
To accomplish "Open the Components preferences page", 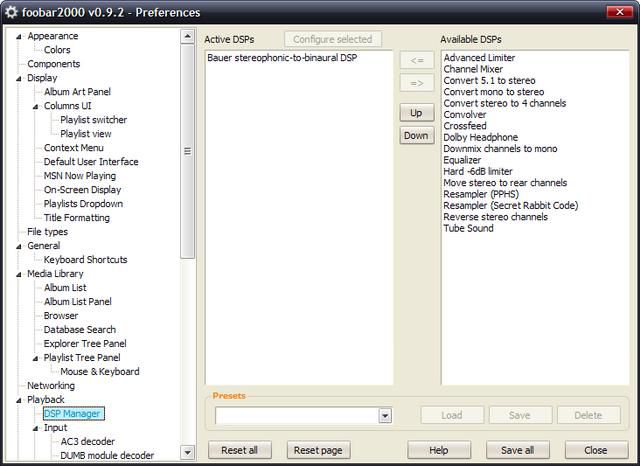I will (x=53, y=64).
